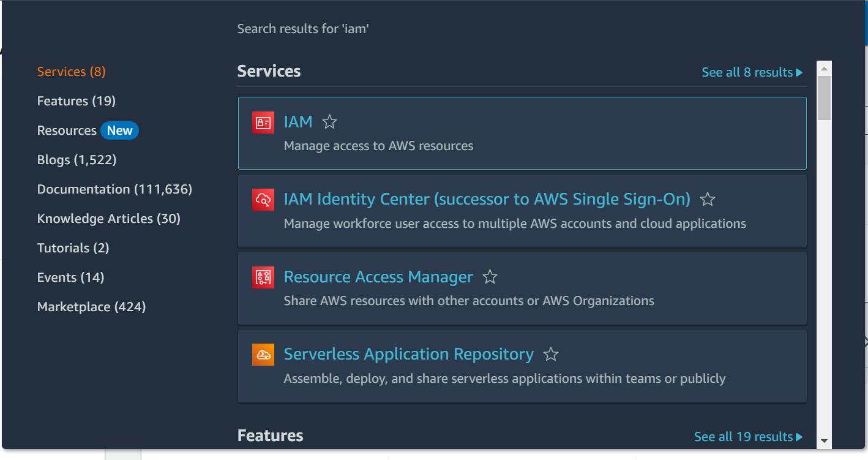Select the Services (8) filter
The image size is (868, 460).
72,72
